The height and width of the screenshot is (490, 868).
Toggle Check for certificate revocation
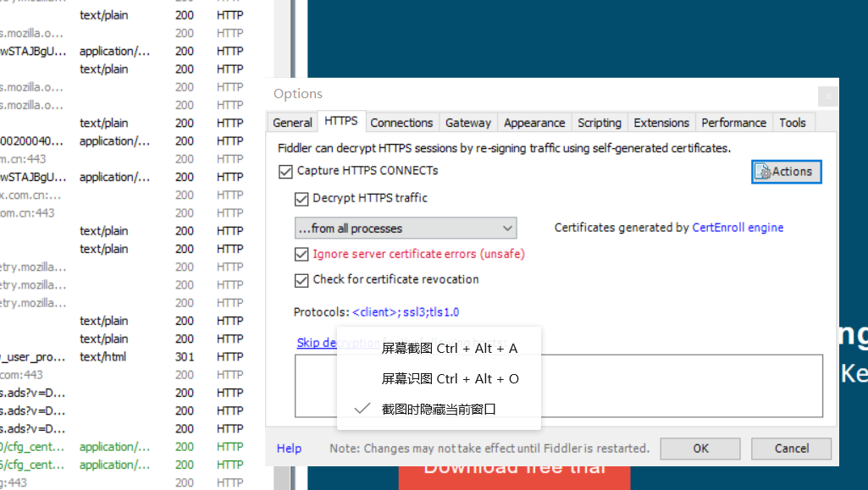[301, 280]
